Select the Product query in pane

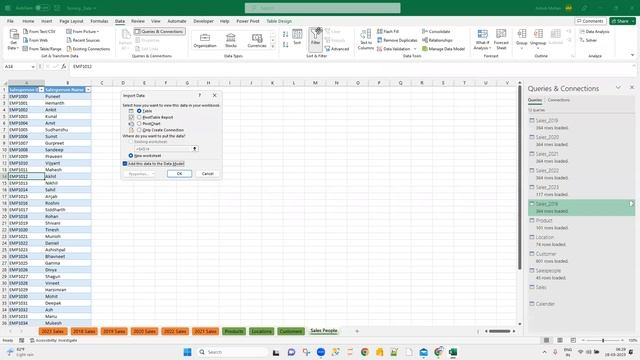point(581,224)
